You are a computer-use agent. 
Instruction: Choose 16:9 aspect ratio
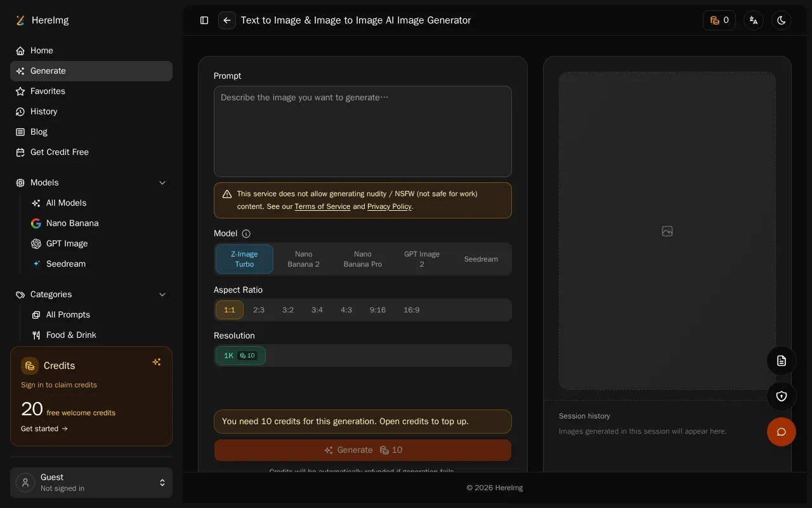point(412,310)
